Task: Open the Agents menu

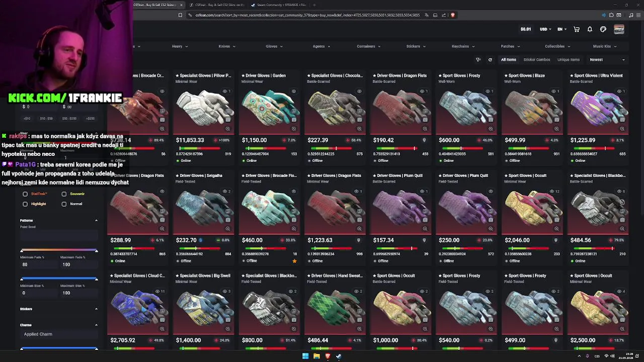Action: click(x=321, y=46)
